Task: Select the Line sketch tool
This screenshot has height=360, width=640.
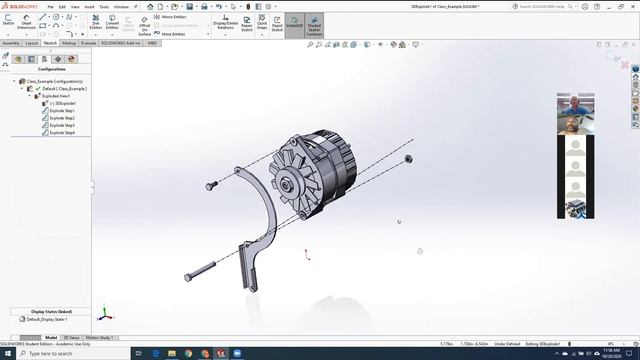Action: tap(42, 17)
